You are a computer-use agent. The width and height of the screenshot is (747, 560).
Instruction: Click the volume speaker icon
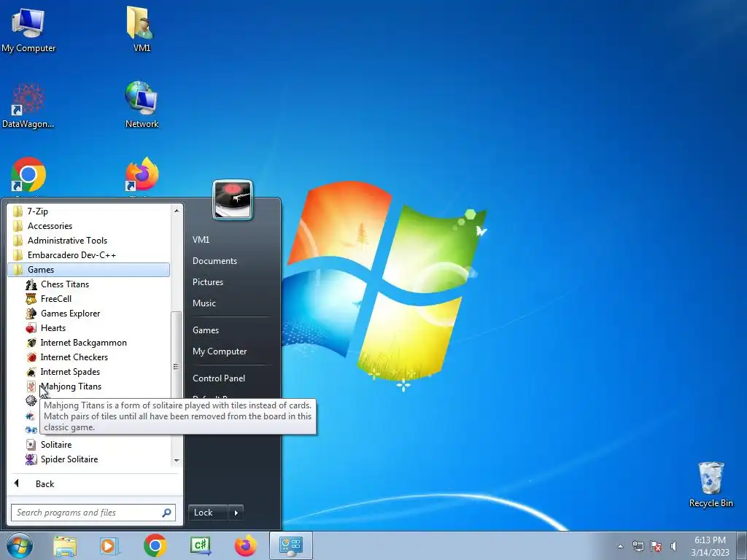(673, 546)
